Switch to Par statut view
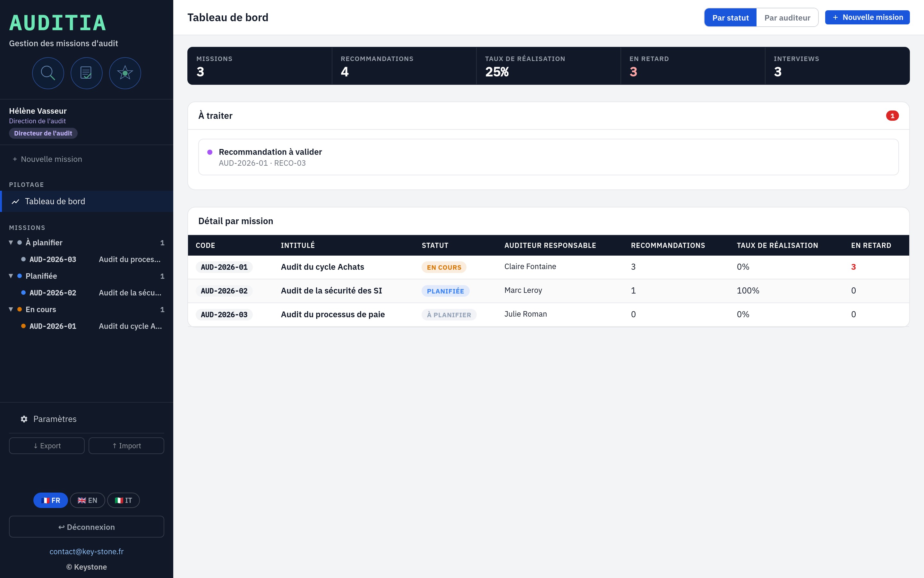The image size is (924, 578). point(731,18)
